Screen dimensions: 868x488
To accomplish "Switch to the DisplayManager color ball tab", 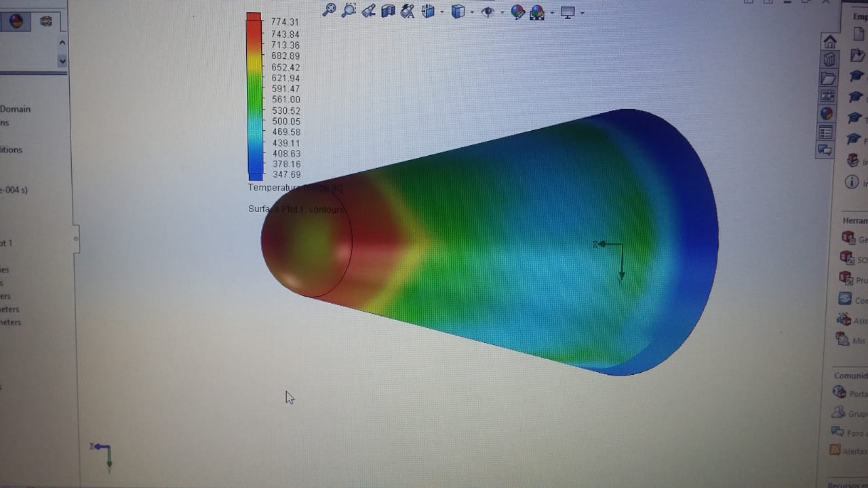I will click(16, 22).
